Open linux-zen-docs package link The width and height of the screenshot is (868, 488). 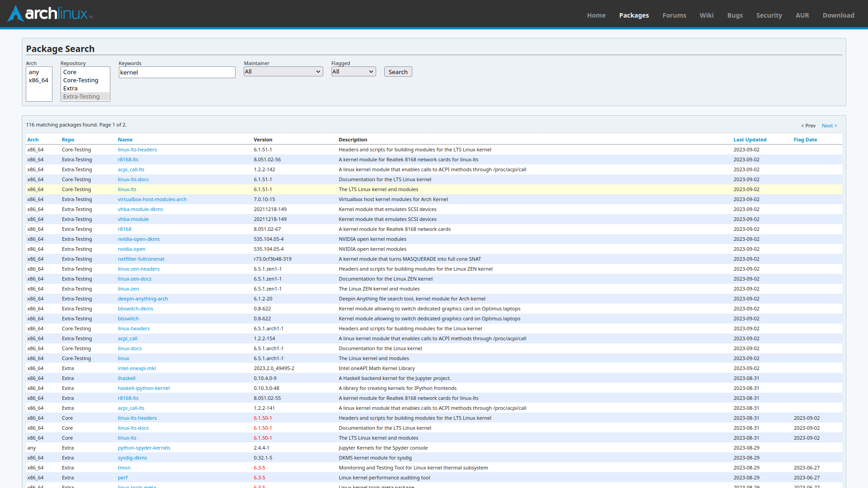coord(135,279)
